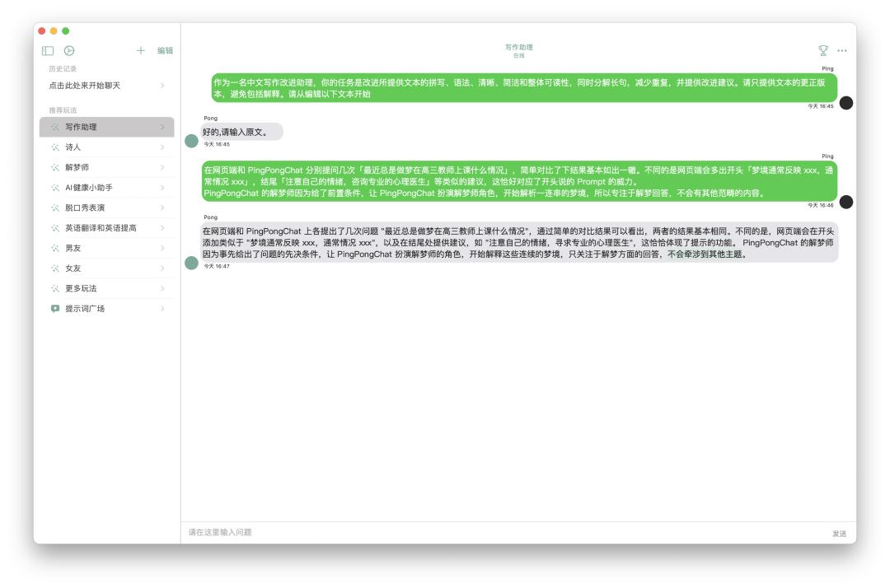Click the 请在这里输入问题 input field

pyautogui.click(x=505, y=533)
